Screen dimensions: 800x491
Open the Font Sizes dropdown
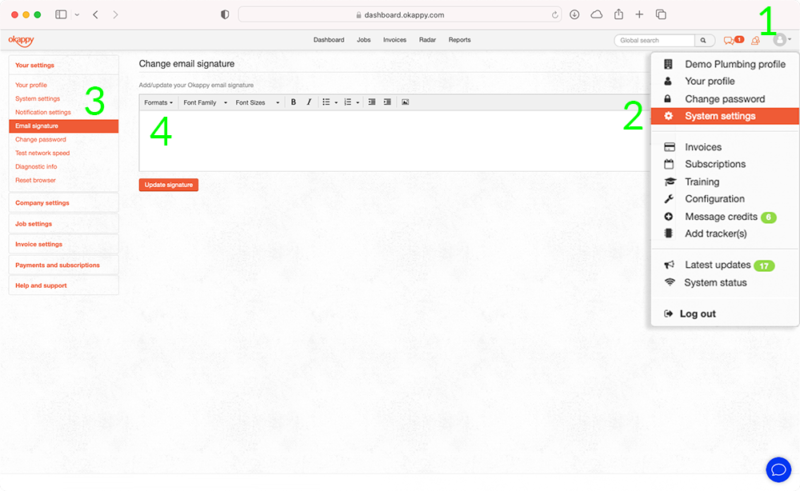[x=257, y=102]
